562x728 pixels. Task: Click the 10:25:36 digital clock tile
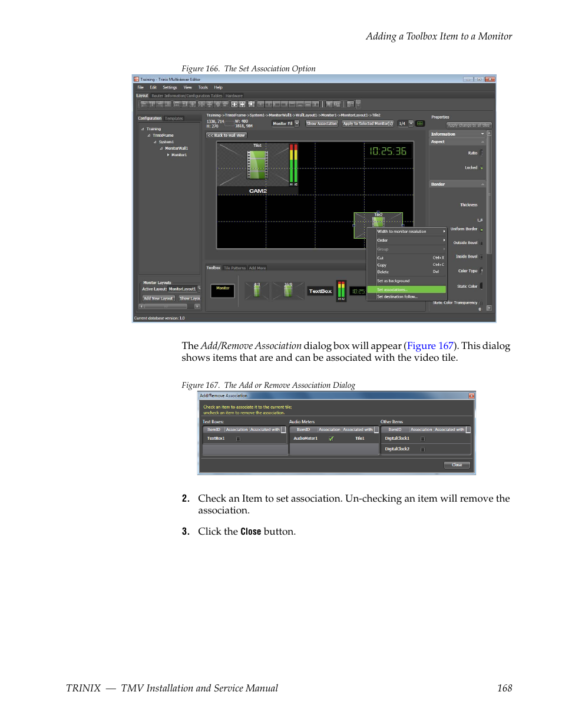tap(388, 151)
